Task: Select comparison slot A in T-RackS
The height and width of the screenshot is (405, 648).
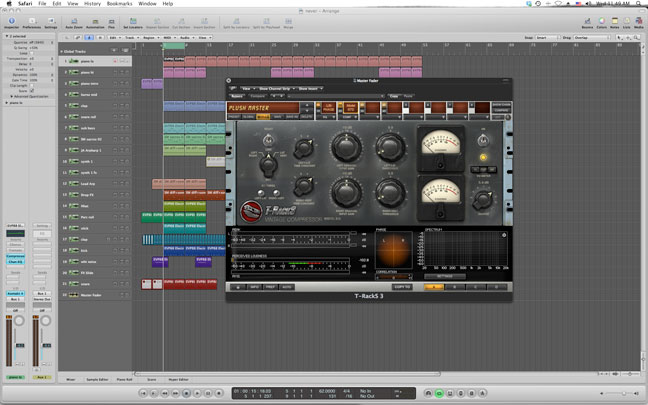Action: [x=434, y=287]
